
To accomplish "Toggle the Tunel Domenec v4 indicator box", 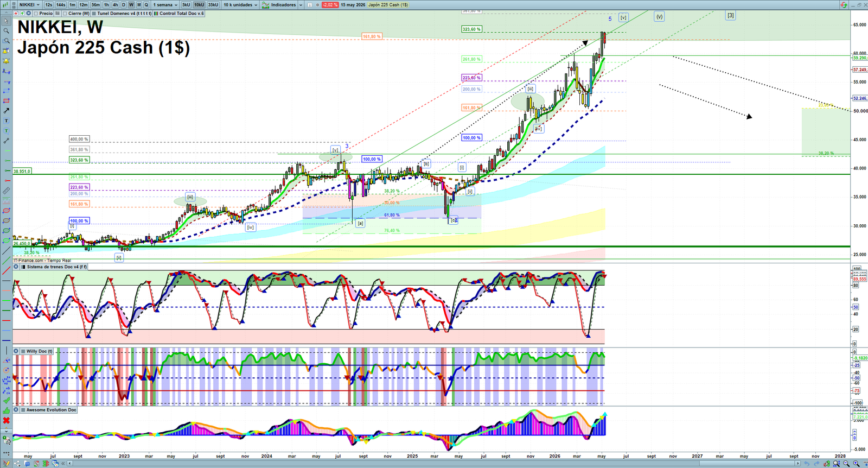I will click(94, 14).
